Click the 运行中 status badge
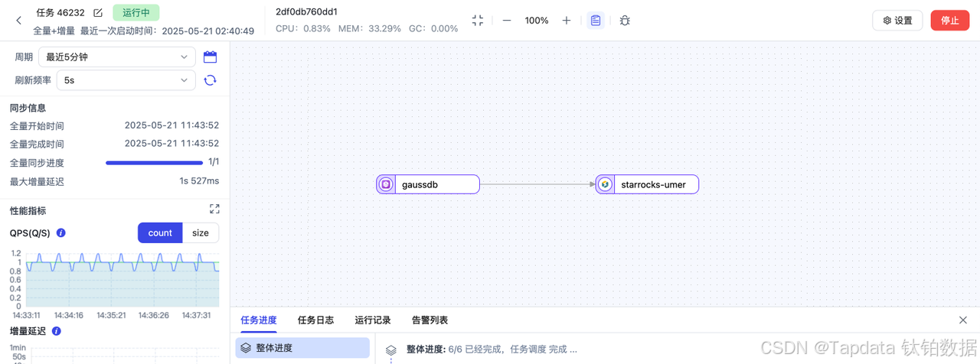980x364 pixels. click(136, 12)
